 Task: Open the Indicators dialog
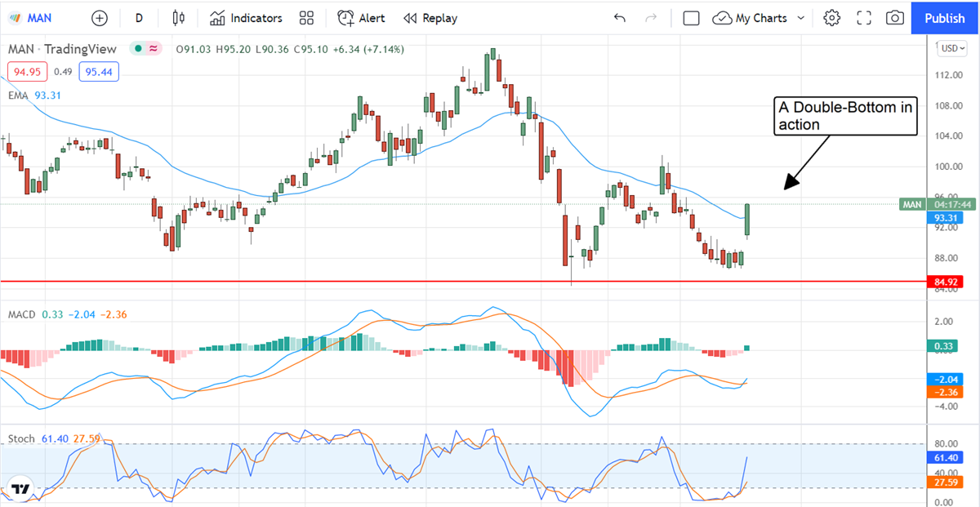click(x=246, y=18)
